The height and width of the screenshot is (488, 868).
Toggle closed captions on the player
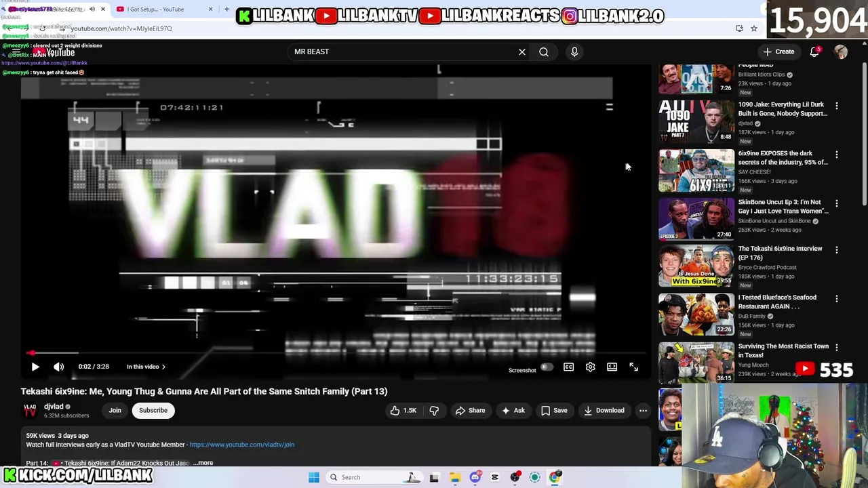tap(568, 367)
